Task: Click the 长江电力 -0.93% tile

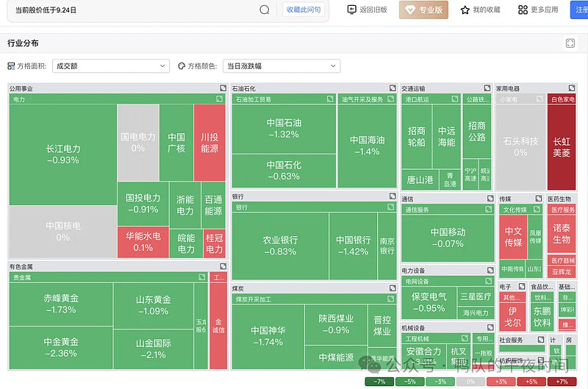Action: (x=63, y=154)
